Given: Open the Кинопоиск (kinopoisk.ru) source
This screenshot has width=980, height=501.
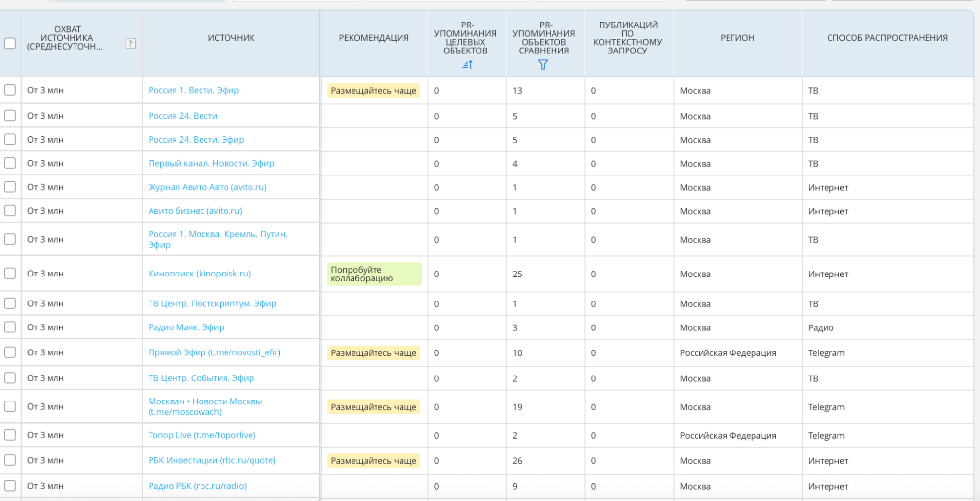Looking at the screenshot, I should pyautogui.click(x=199, y=274).
